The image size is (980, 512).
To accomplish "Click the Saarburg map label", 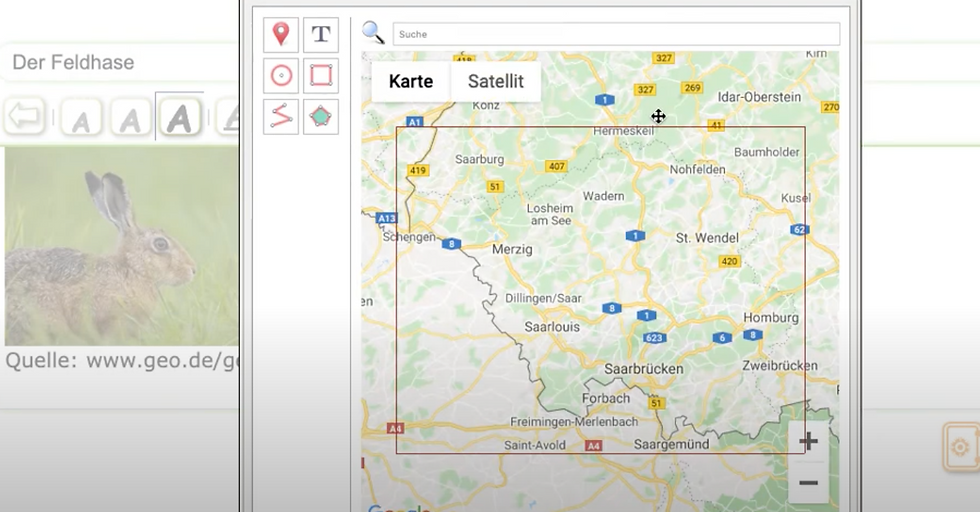I will pyautogui.click(x=479, y=159).
